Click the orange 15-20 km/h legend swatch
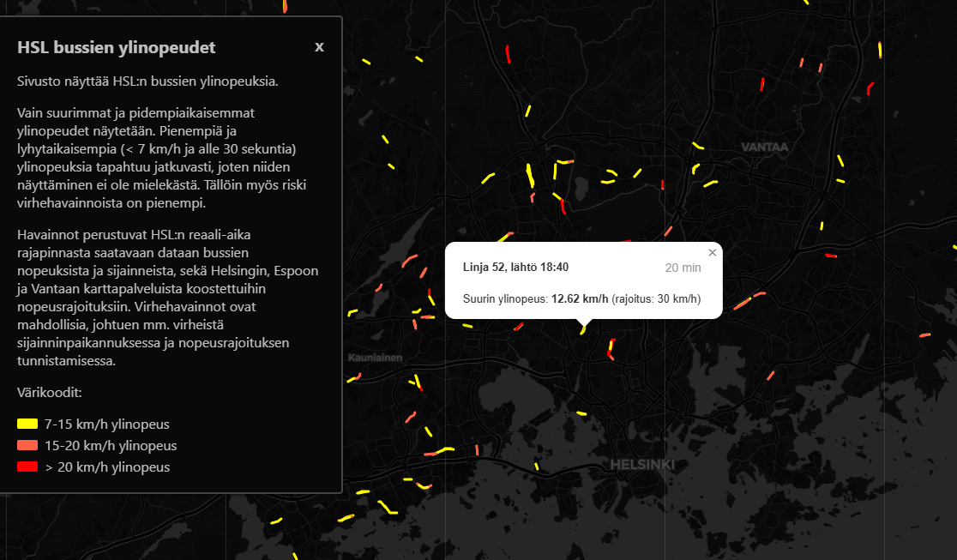The image size is (957, 560). (x=26, y=445)
